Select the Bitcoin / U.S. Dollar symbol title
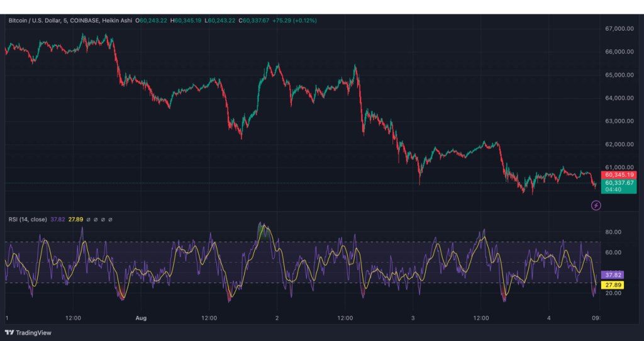The height and width of the screenshot is (341, 644). [x=35, y=20]
